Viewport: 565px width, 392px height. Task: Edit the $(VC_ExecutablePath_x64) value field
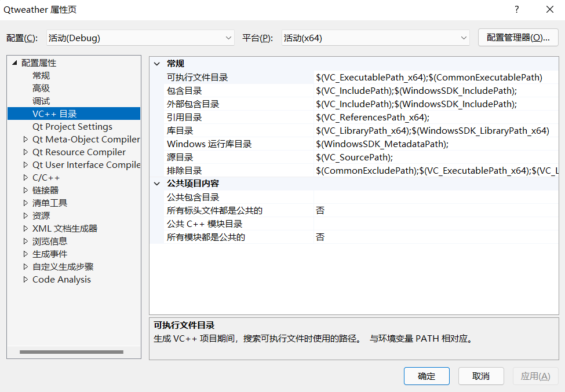tap(436, 78)
